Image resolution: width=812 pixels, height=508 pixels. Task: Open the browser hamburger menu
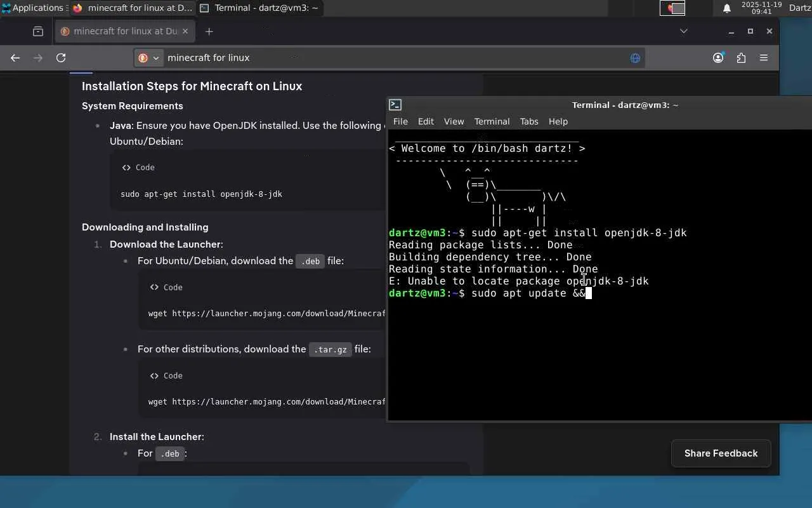(x=764, y=58)
